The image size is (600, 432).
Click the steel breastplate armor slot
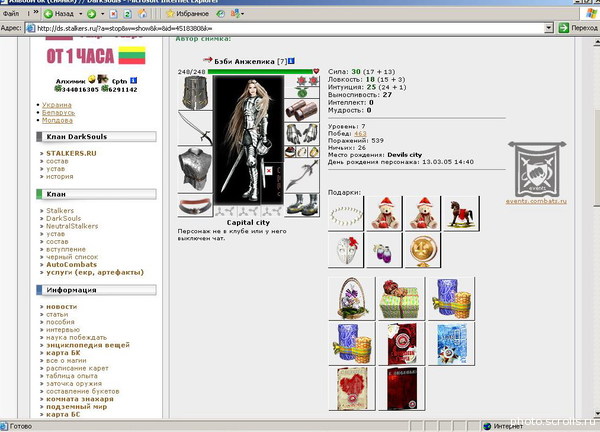click(195, 170)
